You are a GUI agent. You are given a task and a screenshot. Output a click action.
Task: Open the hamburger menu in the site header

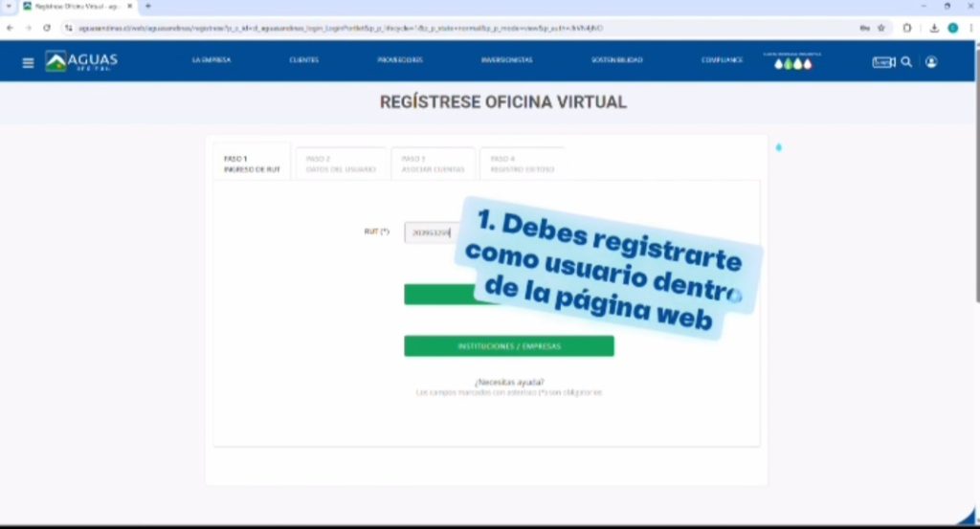(28, 63)
